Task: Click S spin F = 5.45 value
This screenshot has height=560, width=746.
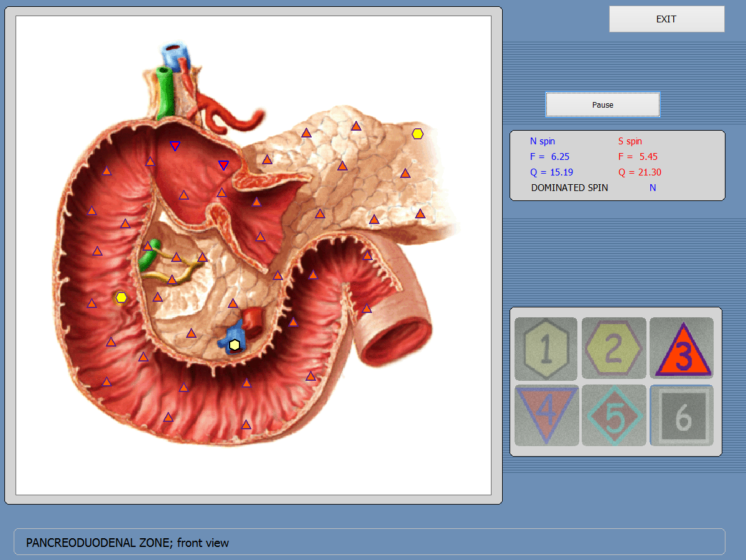Action: 638,157
